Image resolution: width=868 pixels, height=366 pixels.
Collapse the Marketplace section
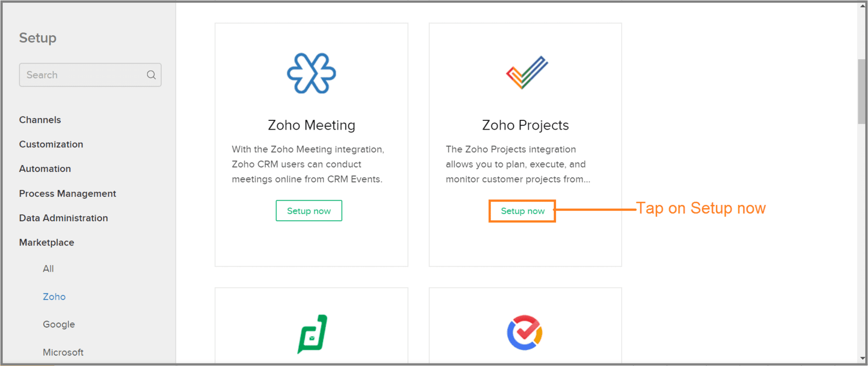(x=47, y=242)
